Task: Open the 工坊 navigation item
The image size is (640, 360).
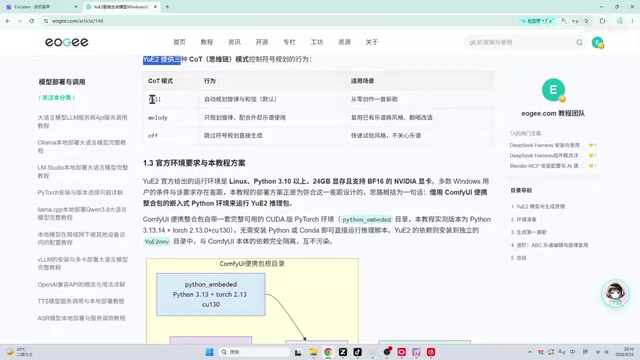Action: point(317,42)
